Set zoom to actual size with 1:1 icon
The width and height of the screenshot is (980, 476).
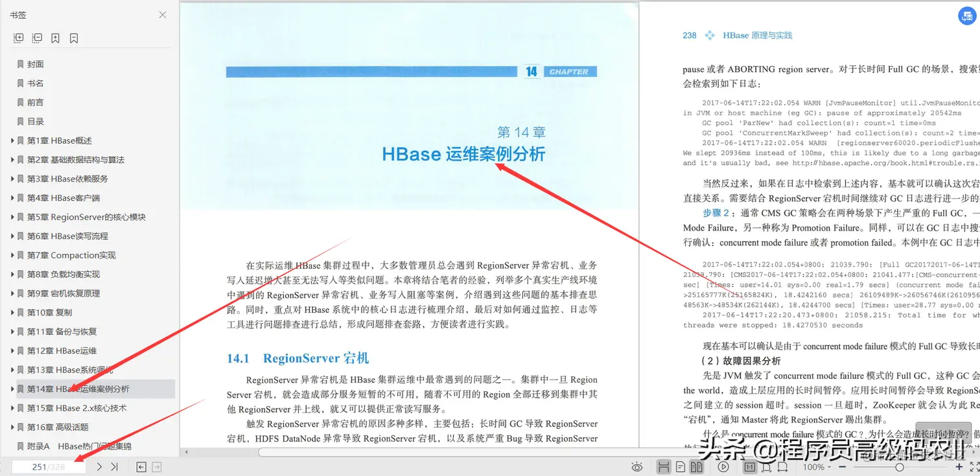pos(751,466)
